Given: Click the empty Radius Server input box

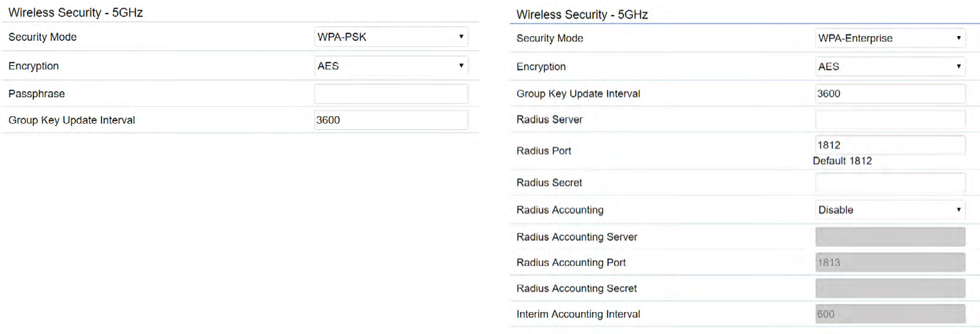Looking at the screenshot, I should click(890, 120).
